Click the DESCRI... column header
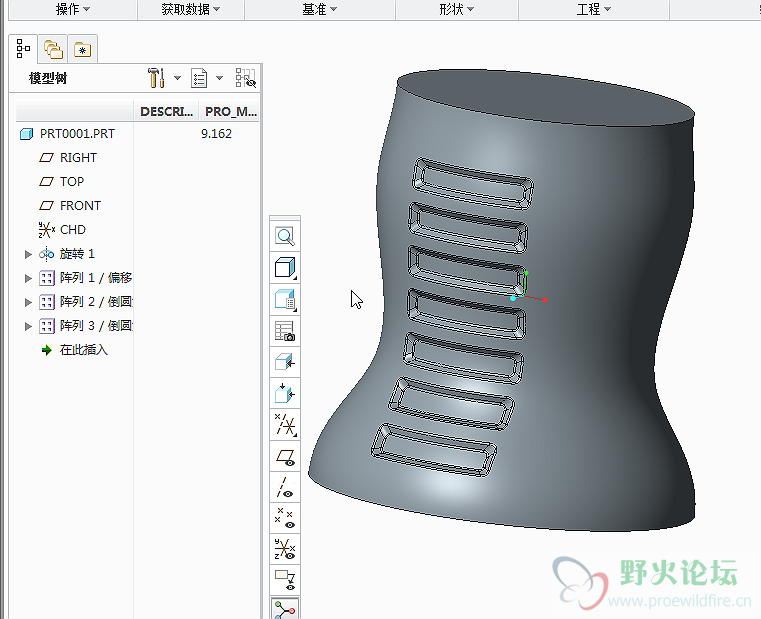 pyautogui.click(x=166, y=112)
